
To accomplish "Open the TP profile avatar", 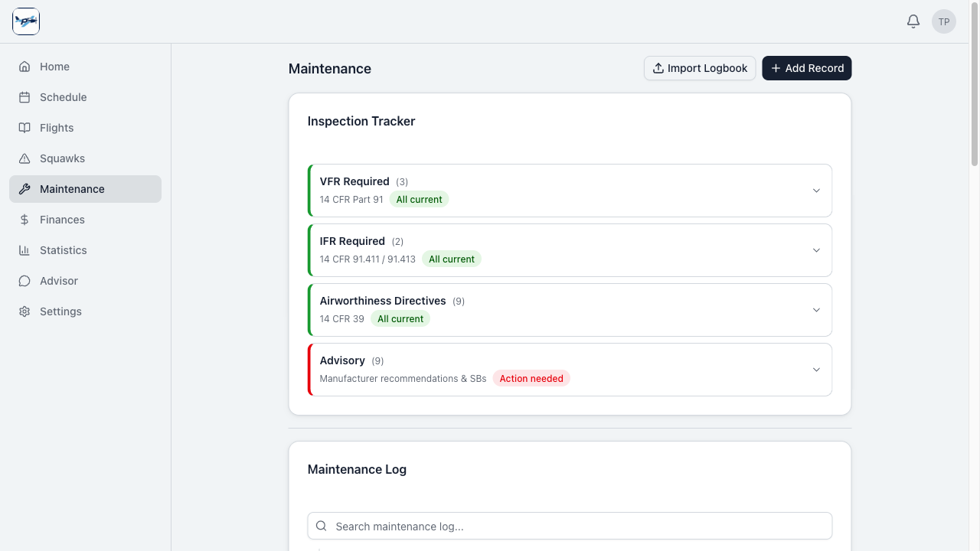I will (x=943, y=21).
